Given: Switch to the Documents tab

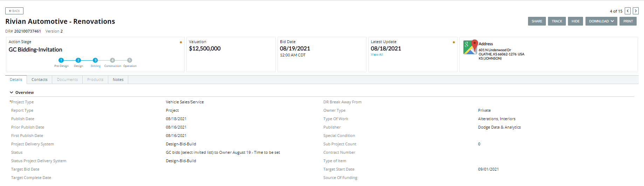Looking at the screenshot, I should [x=67, y=80].
